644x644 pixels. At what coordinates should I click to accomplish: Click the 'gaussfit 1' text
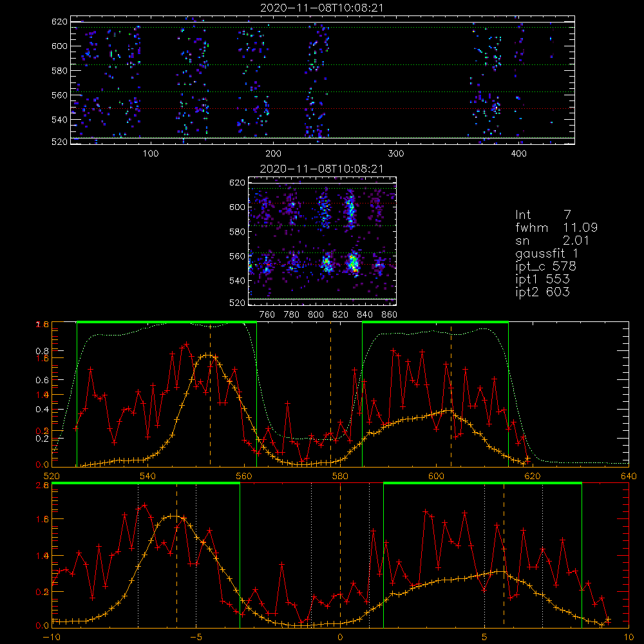[547, 253]
